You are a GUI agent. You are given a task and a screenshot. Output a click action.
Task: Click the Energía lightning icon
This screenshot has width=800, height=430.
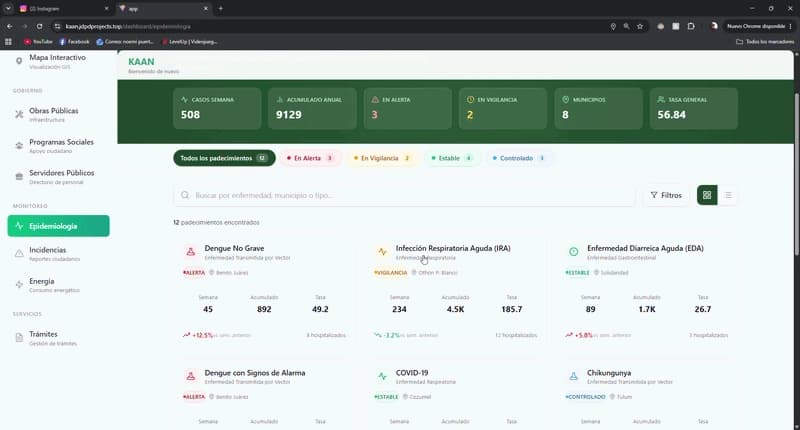point(19,285)
